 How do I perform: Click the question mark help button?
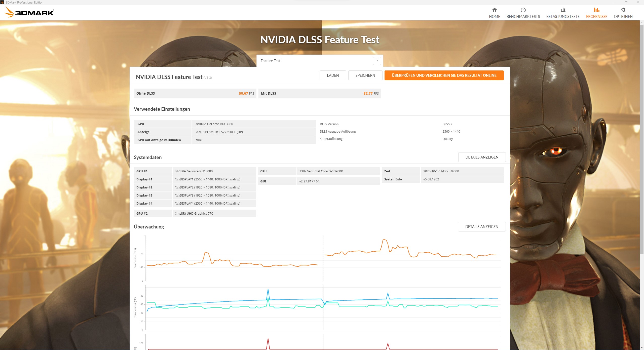pyautogui.click(x=376, y=61)
